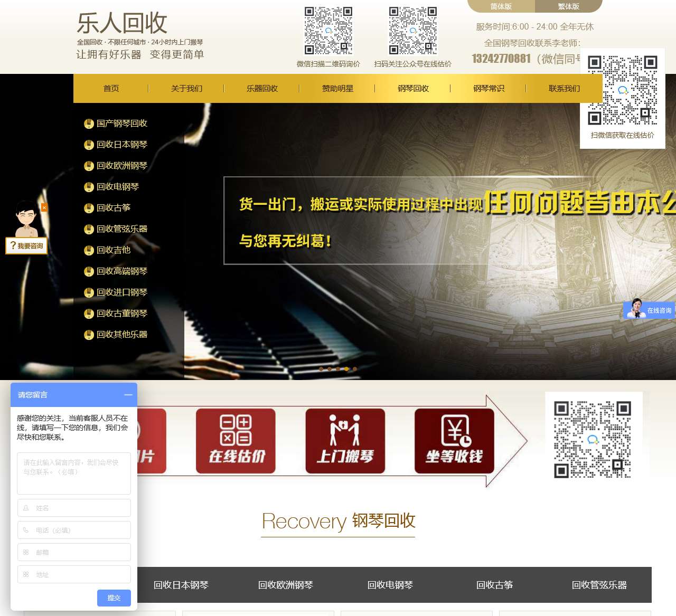Viewport: 676px width, 616px height.
Task: Switch to the 回收管弦乐器 tab
Action: coord(599,585)
